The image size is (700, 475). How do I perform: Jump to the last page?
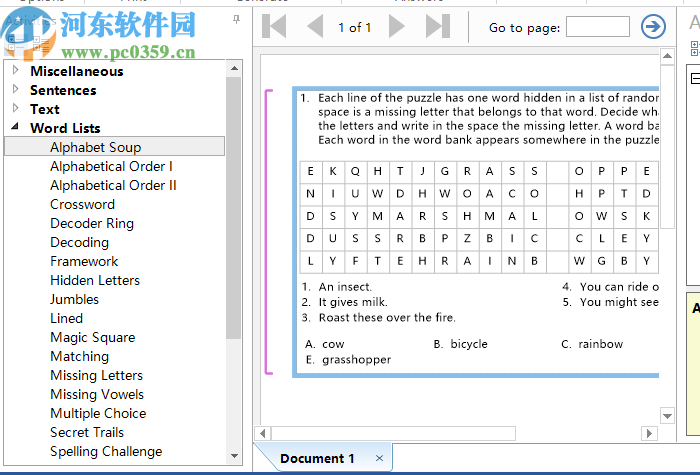[x=438, y=26]
